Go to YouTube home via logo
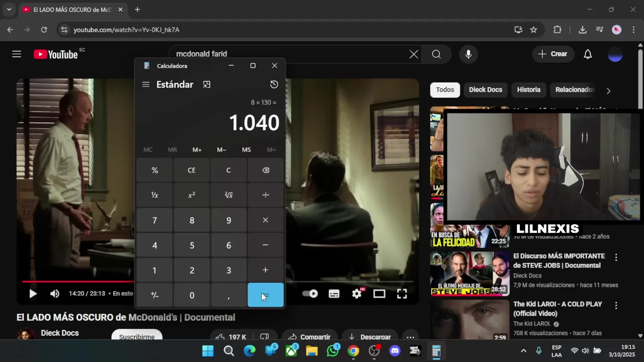Viewport: 644px width, 362px height. click(x=56, y=54)
